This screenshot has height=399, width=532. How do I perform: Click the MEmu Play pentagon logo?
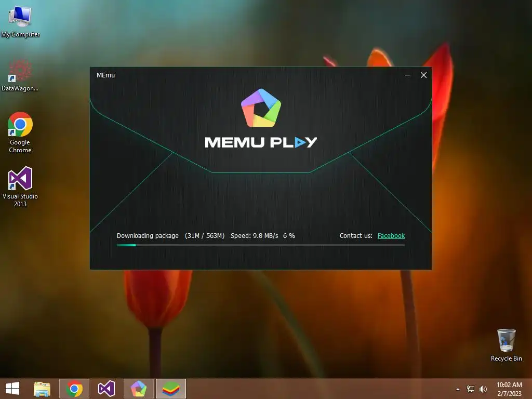pyautogui.click(x=261, y=108)
